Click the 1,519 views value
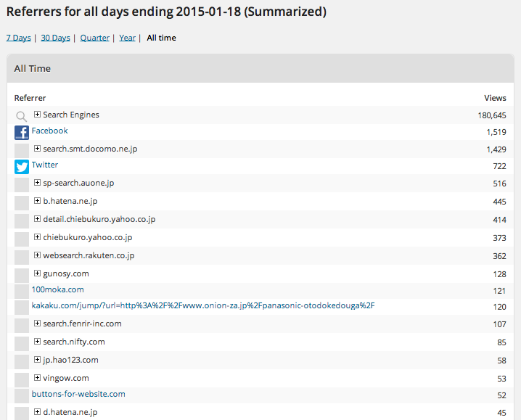The image size is (521, 420). [496, 132]
